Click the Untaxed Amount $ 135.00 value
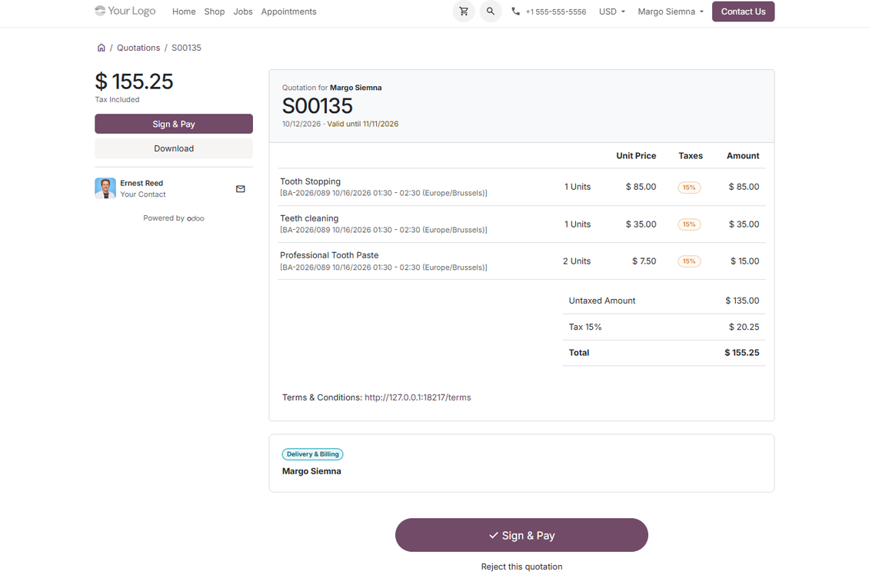The height and width of the screenshot is (588, 869). point(742,301)
